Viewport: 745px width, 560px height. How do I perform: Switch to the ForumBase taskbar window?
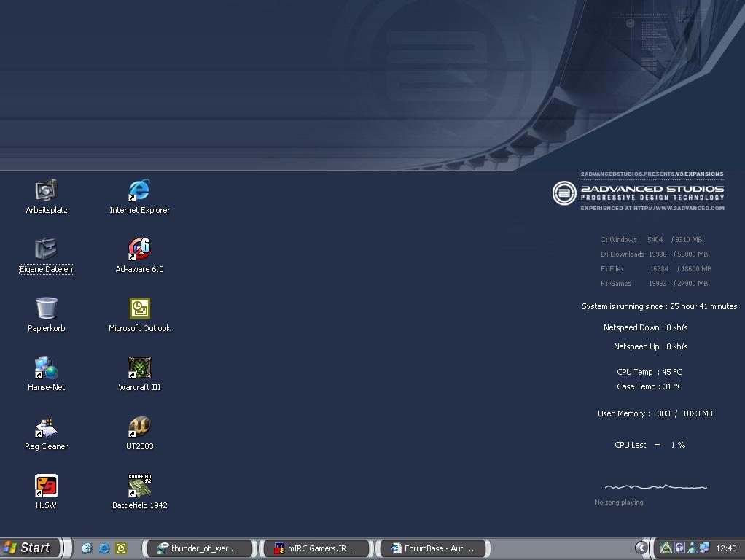(x=433, y=548)
